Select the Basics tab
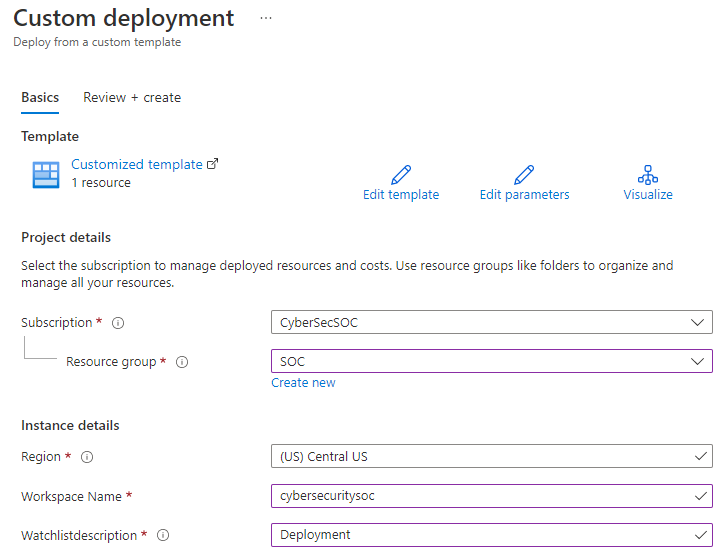This screenshot has width=720, height=557. (x=40, y=98)
